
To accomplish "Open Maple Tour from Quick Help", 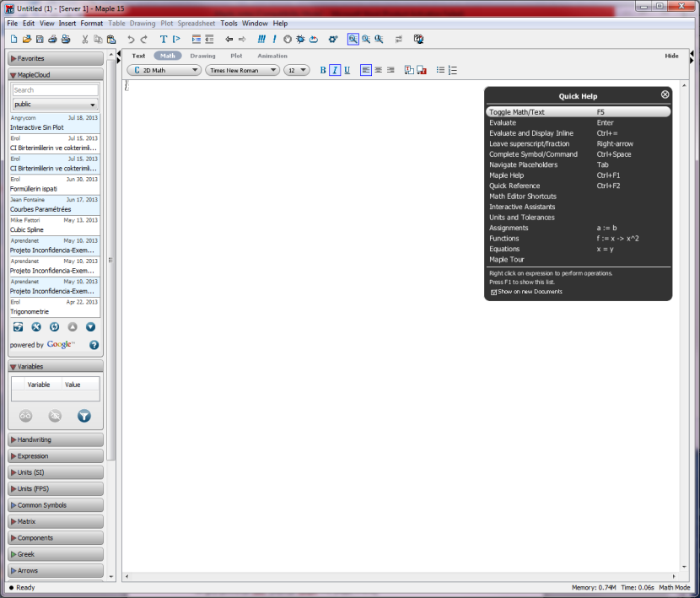I will tap(506, 260).
